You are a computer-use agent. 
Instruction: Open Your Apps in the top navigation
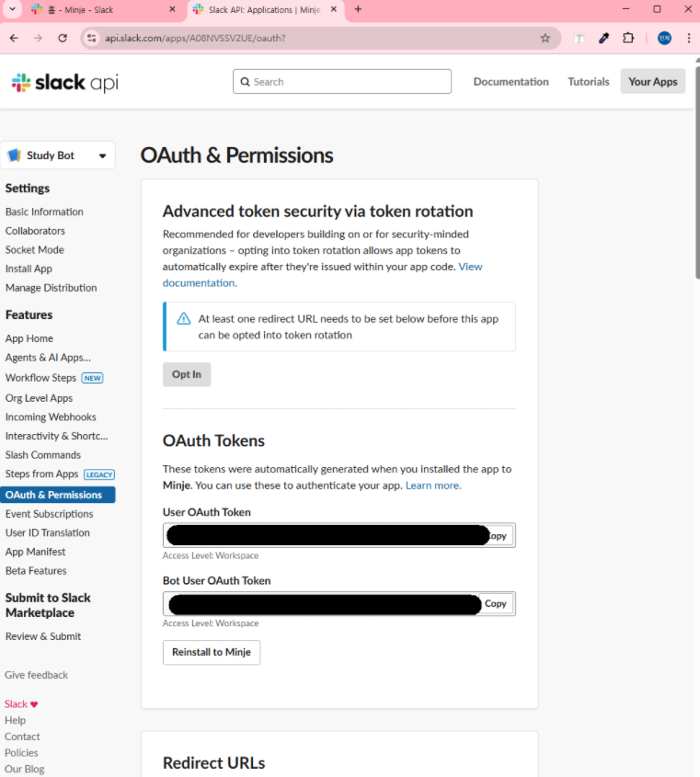[x=653, y=82]
